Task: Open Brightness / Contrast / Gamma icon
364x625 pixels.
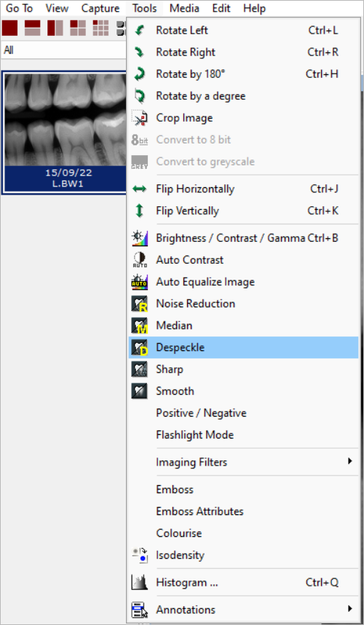Action: (139, 238)
